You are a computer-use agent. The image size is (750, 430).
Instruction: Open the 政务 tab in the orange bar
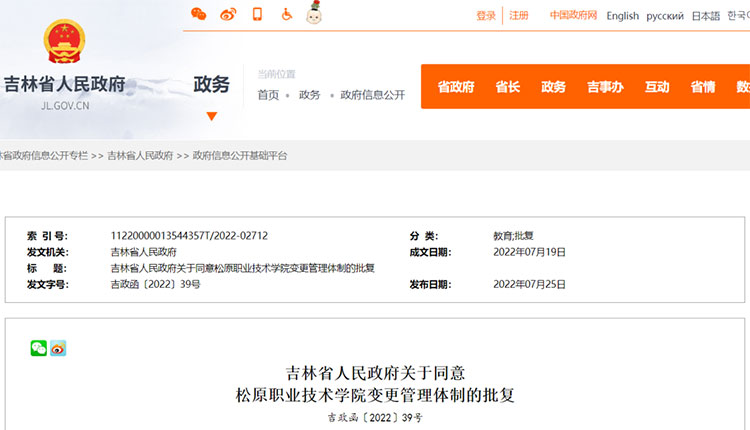tap(553, 87)
